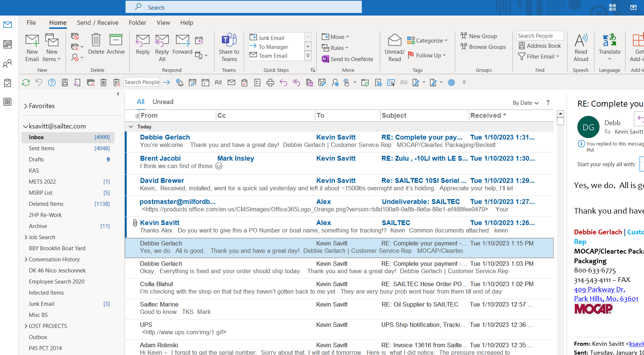Switch to Mail view in left sidebar
Screen dimensions: 644x355
pos(7,25)
